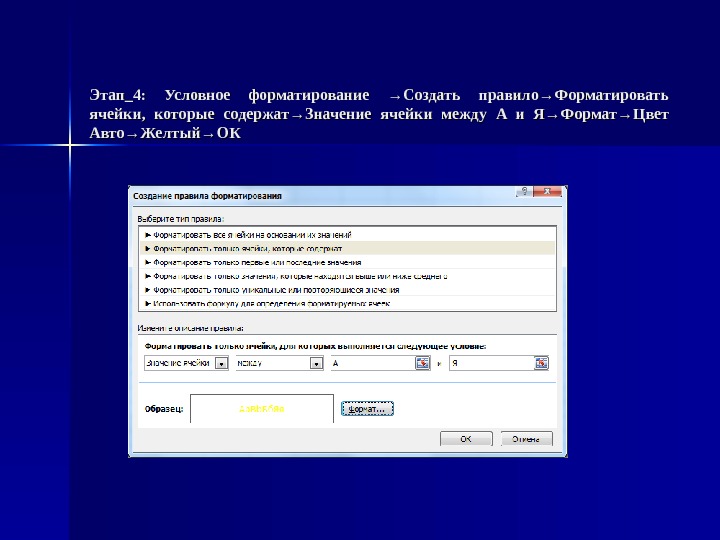720x540 pixels.
Task: Click dialog title 'Создание правила форматирования'
Action: tap(207, 196)
